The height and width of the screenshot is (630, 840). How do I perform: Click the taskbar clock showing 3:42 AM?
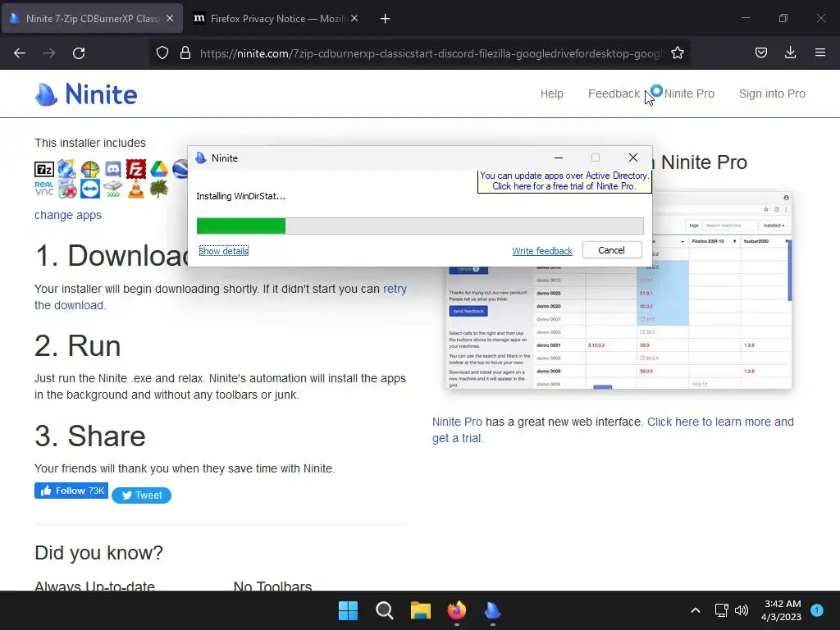[782, 610]
